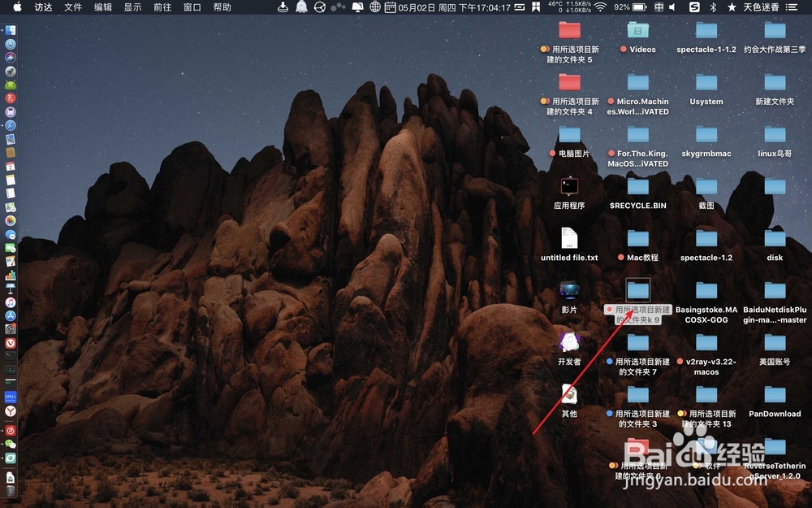The height and width of the screenshot is (508, 812).
Task: Open the 前往 menu
Action: click(162, 7)
